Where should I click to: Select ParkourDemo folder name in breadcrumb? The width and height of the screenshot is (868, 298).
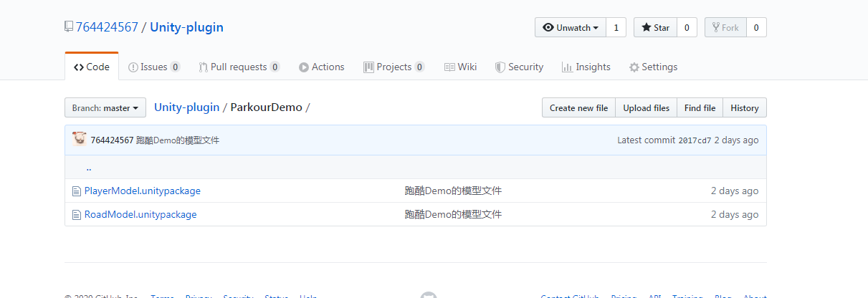click(x=267, y=107)
